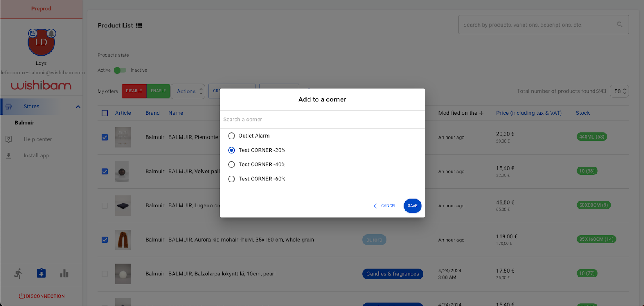Viewport: 644px width, 306px height.
Task: Click the green ENABLE button
Action: [x=158, y=91]
